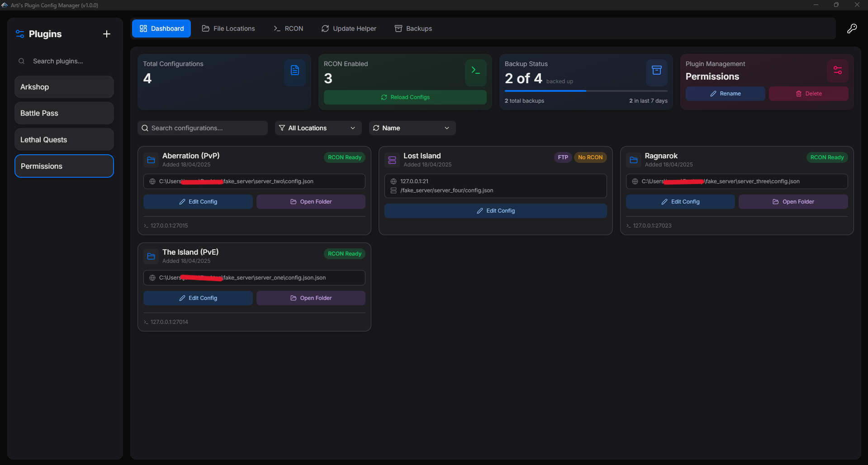This screenshot has width=868, height=465.
Task: Click the globe icon beside server_three config path
Action: coord(635,181)
